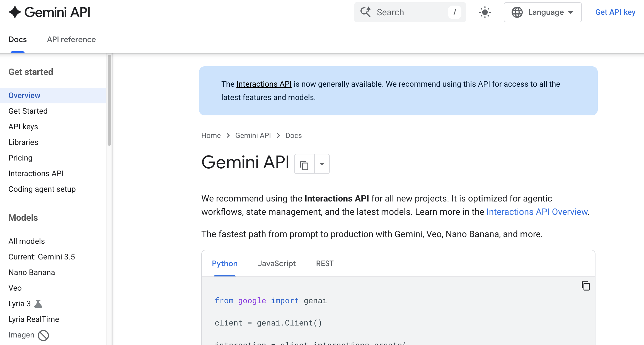Go to Docs breadcrumb
644x345 pixels.
(294, 136)
